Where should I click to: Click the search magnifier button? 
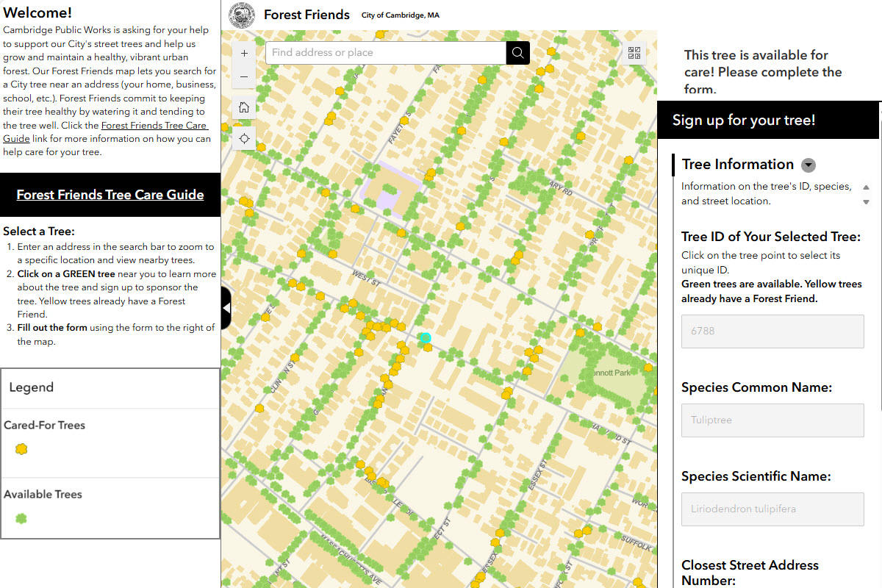[518, 53]
